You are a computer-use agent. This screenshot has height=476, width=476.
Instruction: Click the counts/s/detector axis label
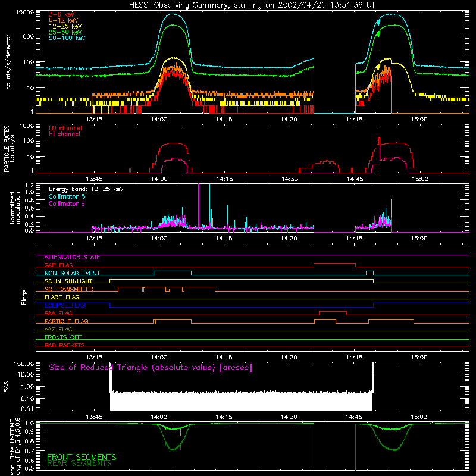click(8, 62)
